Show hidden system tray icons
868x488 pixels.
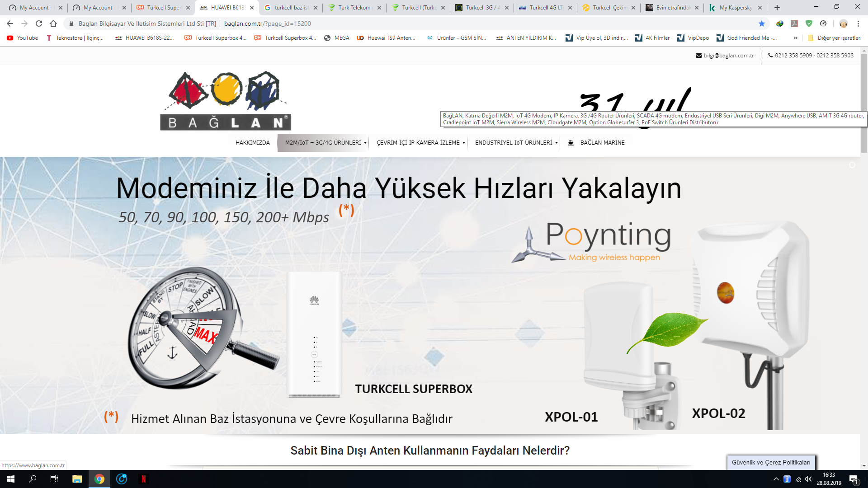[x=776, y=479]
